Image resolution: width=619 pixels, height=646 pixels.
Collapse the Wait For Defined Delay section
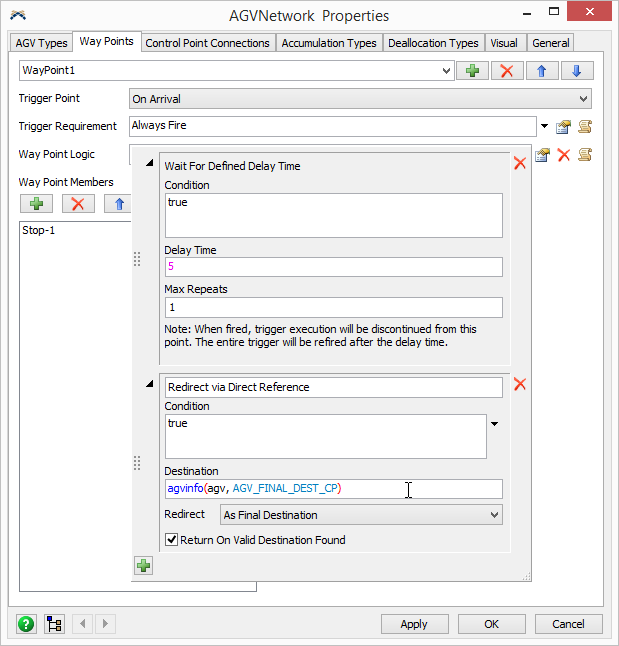tap(150, 163)
